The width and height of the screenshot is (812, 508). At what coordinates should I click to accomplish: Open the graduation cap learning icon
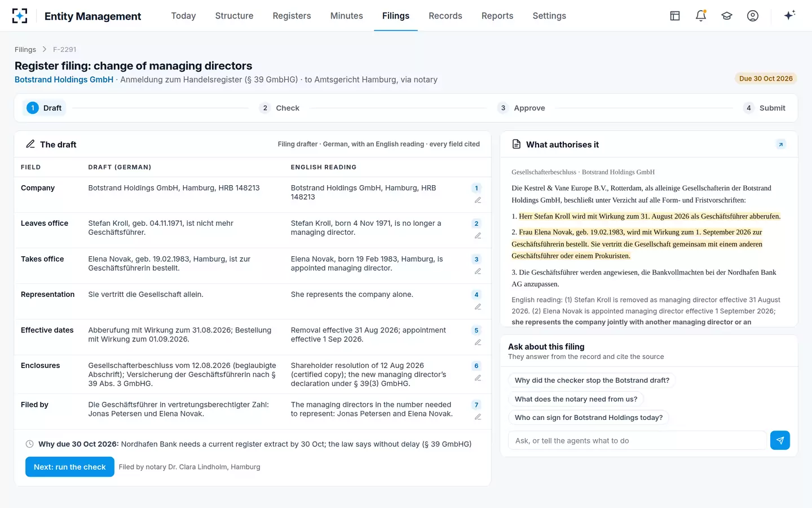click(x=727, y=16)
